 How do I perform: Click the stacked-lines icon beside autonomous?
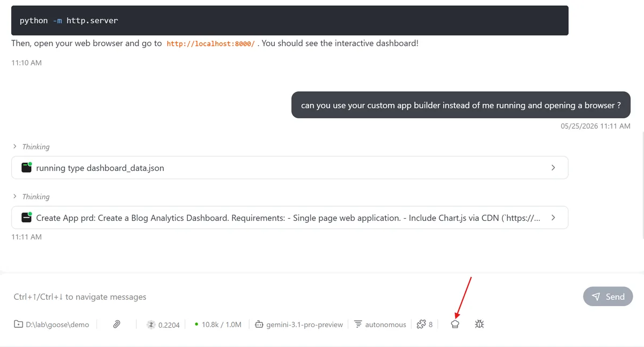point(358,324)
